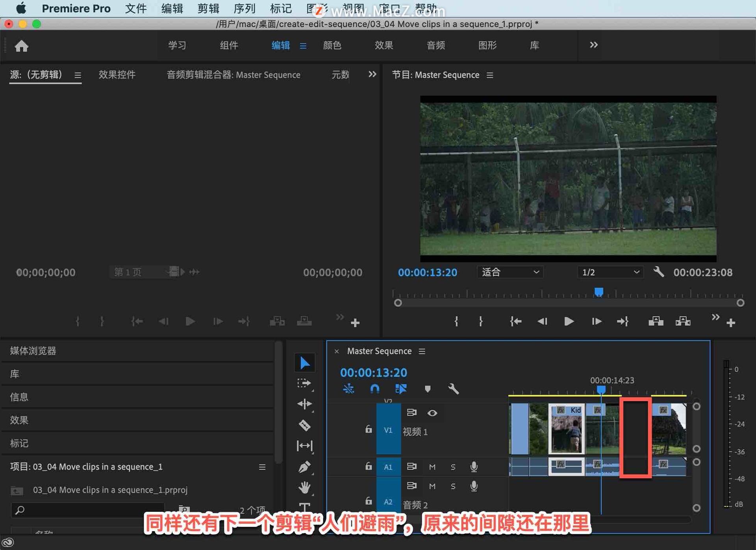This screenshot has height=550, width=756.
Task: Click voice-over record mic on A1
Action: (x=474, y=467)
